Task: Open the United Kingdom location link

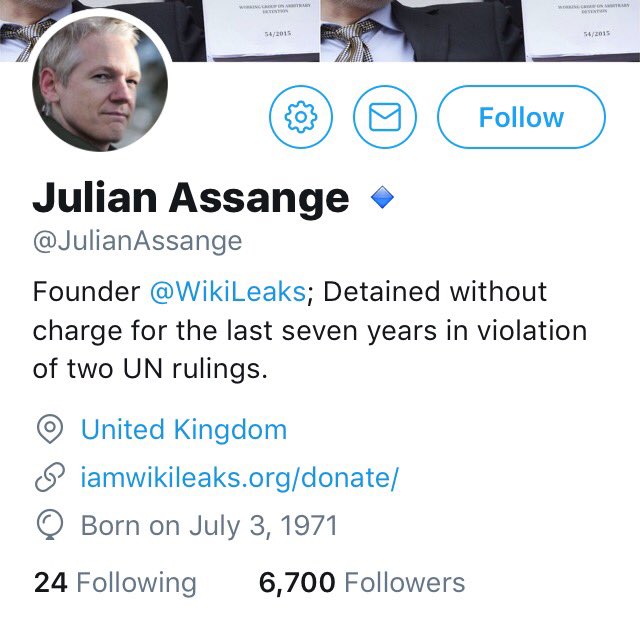Action: [x=184, y=430]
